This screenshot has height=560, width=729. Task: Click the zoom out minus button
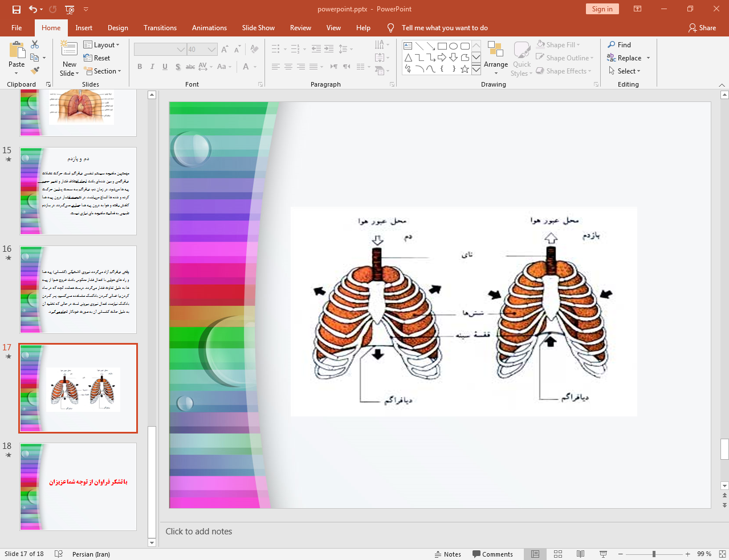(621, 554)
